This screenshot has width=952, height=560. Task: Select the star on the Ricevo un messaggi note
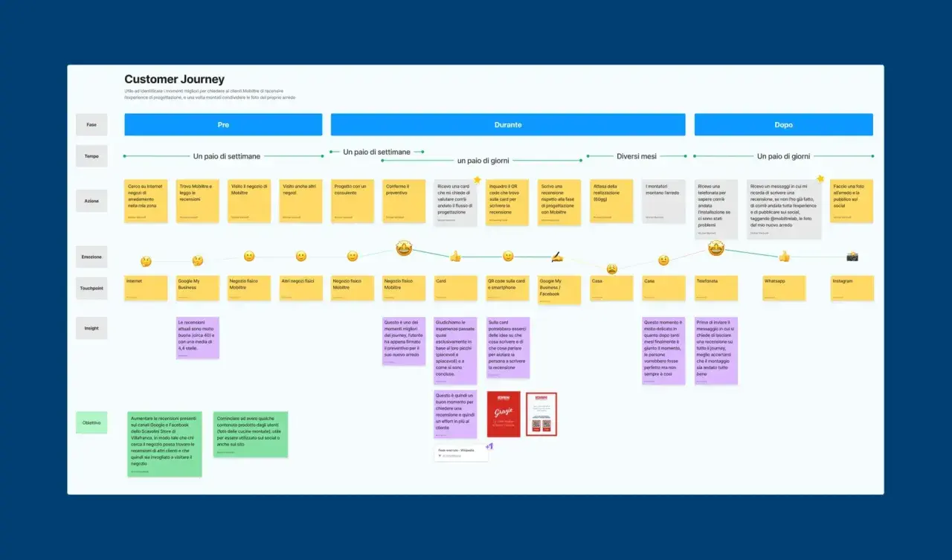[x=820, y=179]
